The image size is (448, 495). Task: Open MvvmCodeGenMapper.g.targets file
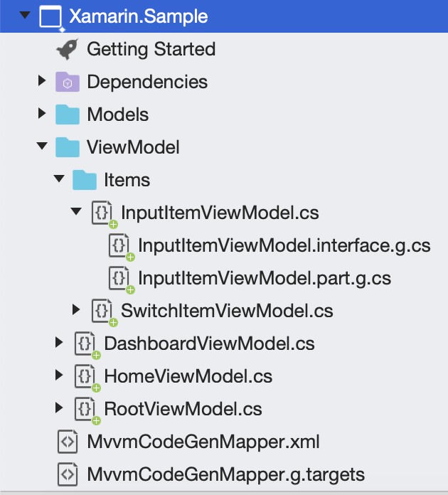[x=225, y=475]
